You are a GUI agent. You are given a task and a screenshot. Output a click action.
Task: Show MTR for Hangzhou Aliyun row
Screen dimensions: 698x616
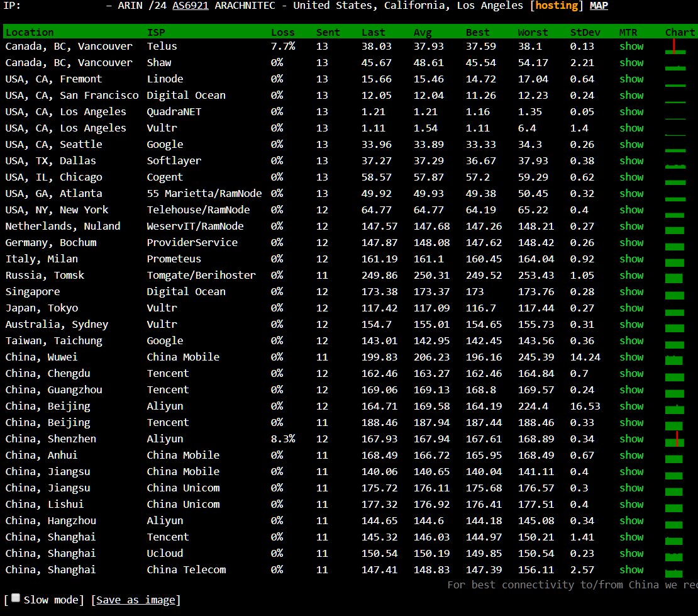click(x=631, y=521)
